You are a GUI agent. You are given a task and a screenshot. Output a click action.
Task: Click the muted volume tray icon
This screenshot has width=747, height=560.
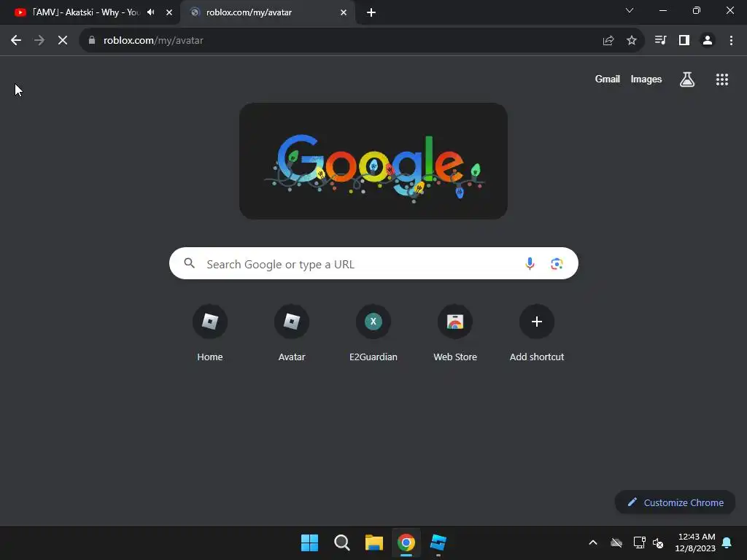click(x=659, y=542)
